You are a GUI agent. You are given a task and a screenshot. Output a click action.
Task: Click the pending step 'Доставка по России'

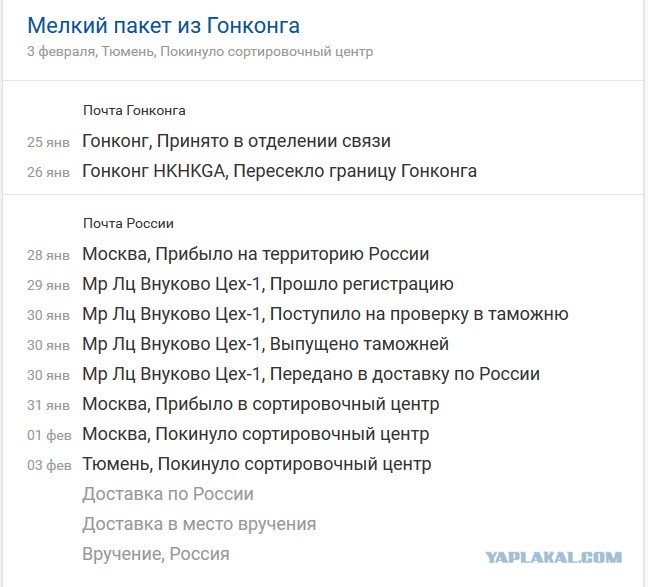click(x=167, y=494)
